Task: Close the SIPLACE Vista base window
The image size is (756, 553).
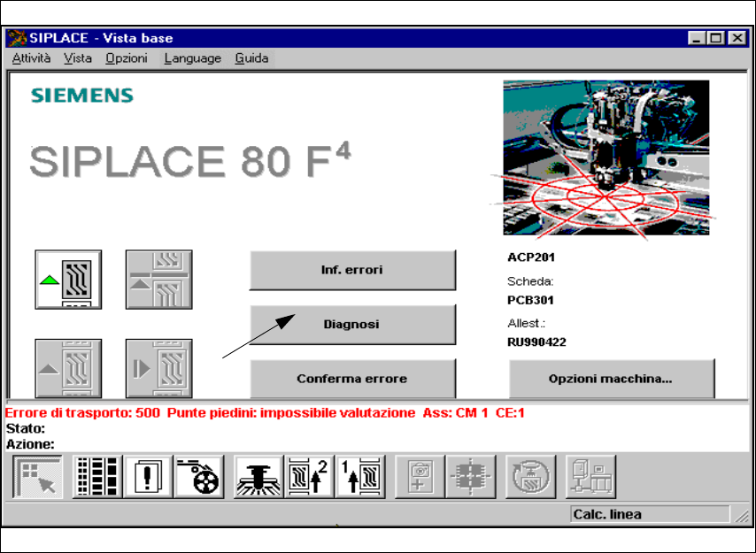Action: 737,38
